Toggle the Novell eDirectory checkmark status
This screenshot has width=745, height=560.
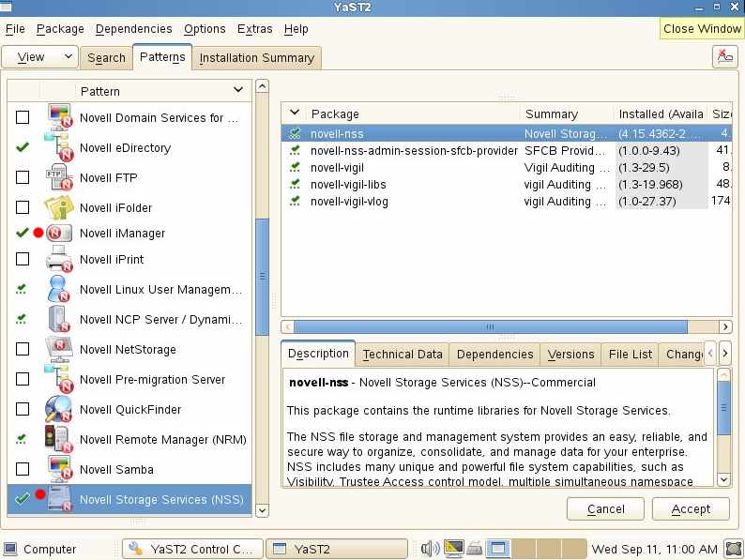(23, 147)
